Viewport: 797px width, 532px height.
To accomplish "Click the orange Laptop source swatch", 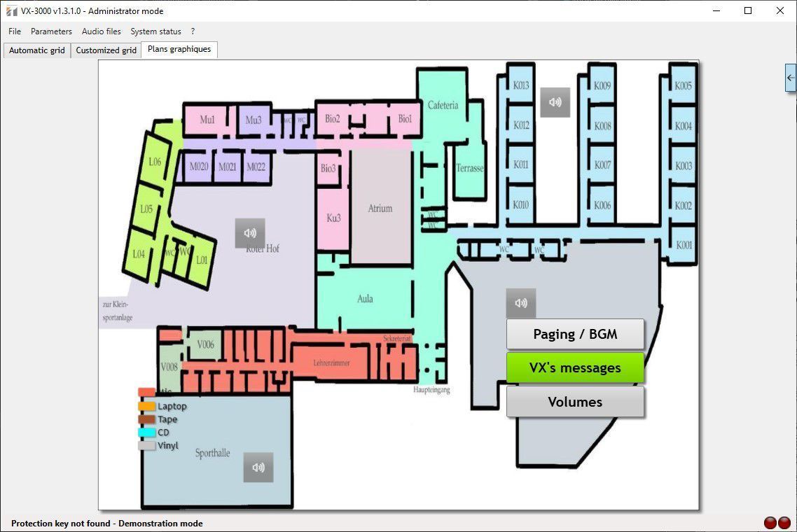I will click(147, 407).
